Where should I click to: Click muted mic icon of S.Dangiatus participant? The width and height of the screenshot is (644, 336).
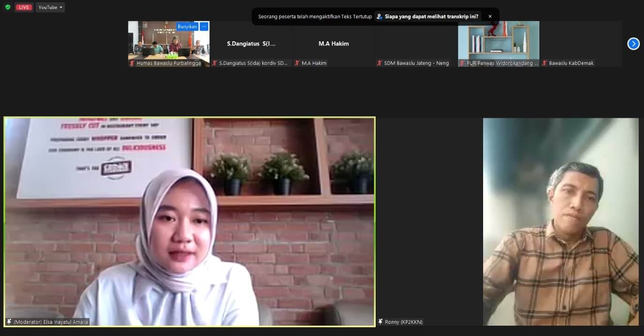(215, 63)
